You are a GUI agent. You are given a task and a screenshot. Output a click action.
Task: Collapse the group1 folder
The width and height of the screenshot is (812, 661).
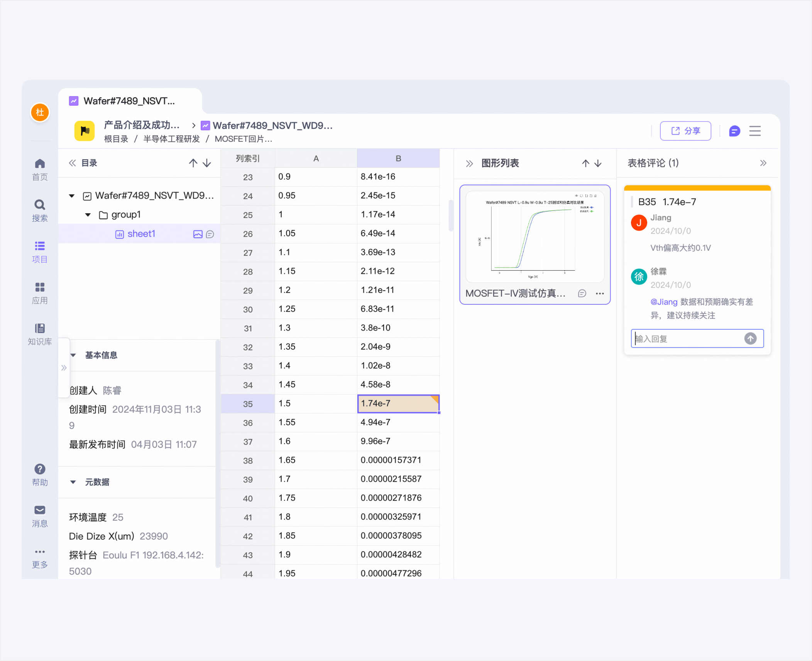point(88,215)
